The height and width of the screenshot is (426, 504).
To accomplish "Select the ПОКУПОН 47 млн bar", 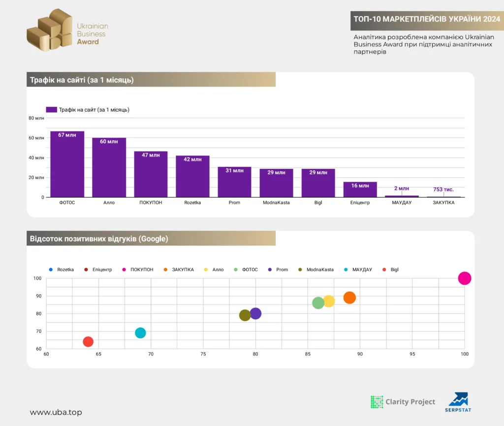I will [151, 174].
